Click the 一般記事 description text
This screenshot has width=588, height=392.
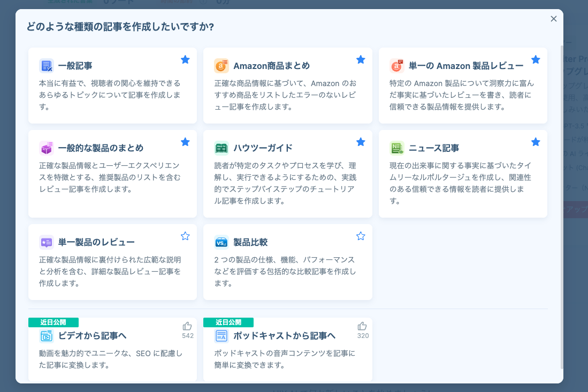(x=110, y=95)
